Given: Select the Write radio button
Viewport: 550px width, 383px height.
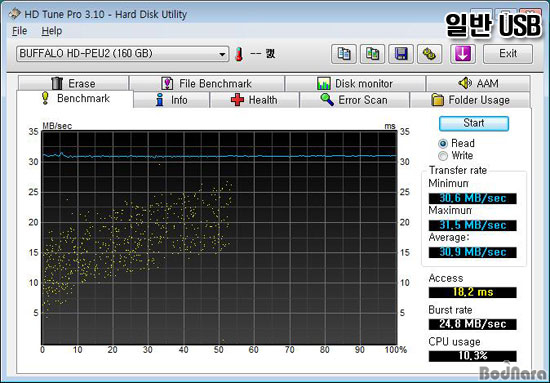Looking at the screenshot, I should [x=443, y=156].
